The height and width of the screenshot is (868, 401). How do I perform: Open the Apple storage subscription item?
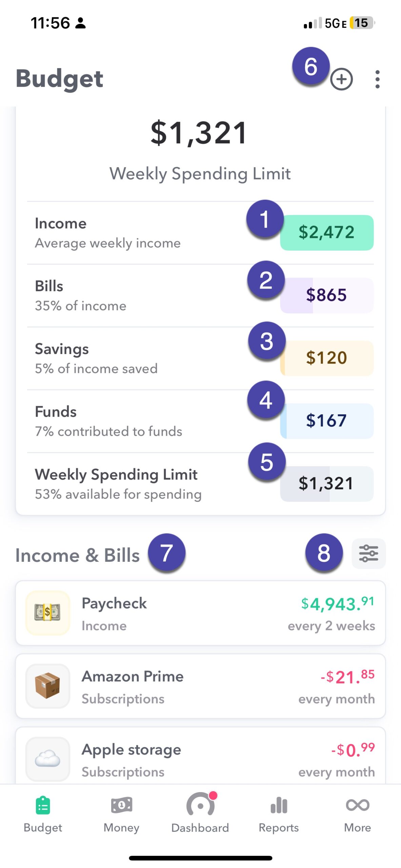(200, 759)
